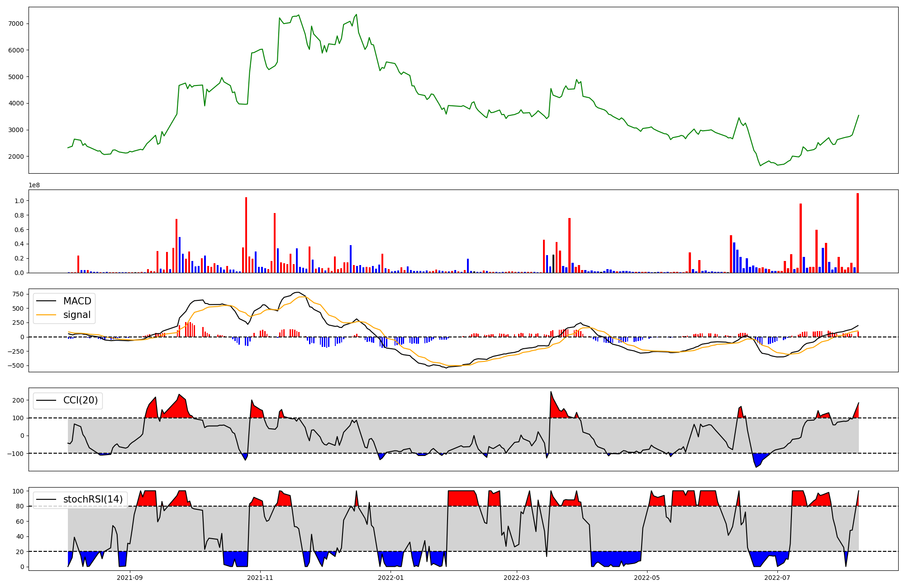Viewport: 905px width, 588px height.
Task: Click the −500 tick on MACD axis
Action: [15, 365]
